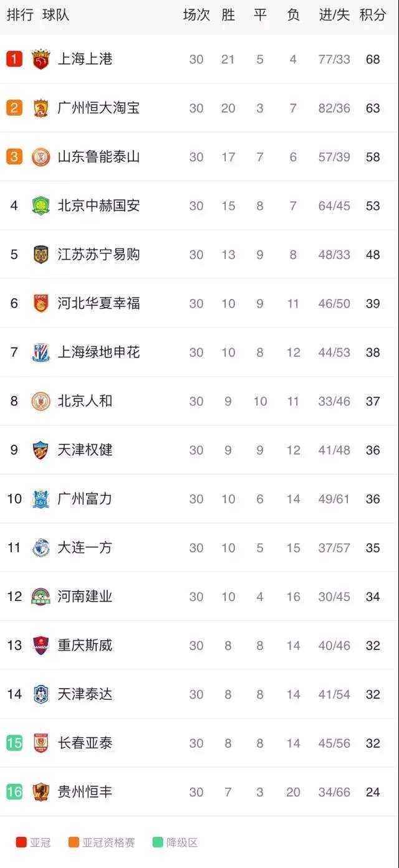Click the Guangzhou Evergrande (广州恒大淘宝) team crest
399x868 pixels.
click(x=41, y=108)
